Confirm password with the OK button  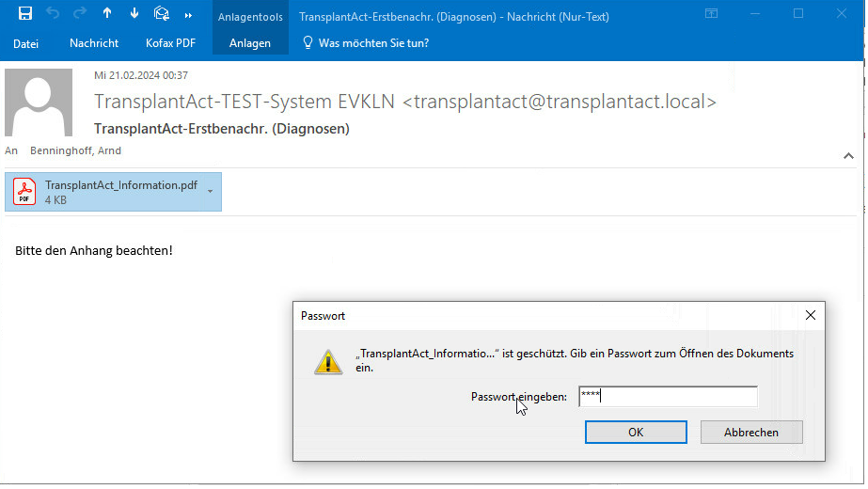click(x=636, y=433)
